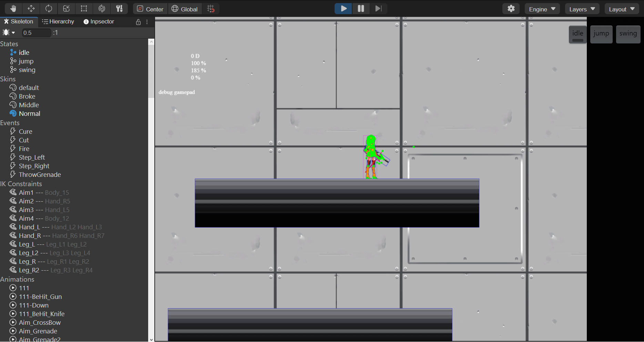
Task: Select the Hand pan tool
Action: pos(13,9)
